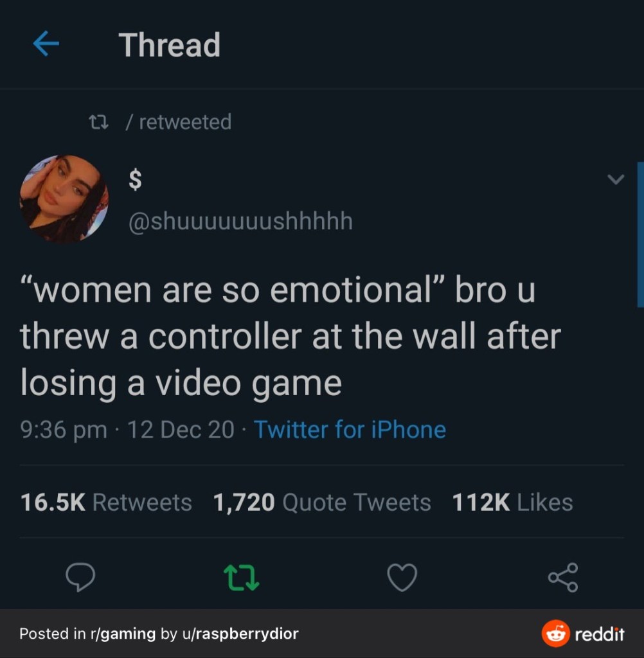Click the small retweeted arrows icon
This screenshot has height=658, width=644.
(x=99, y=122)
